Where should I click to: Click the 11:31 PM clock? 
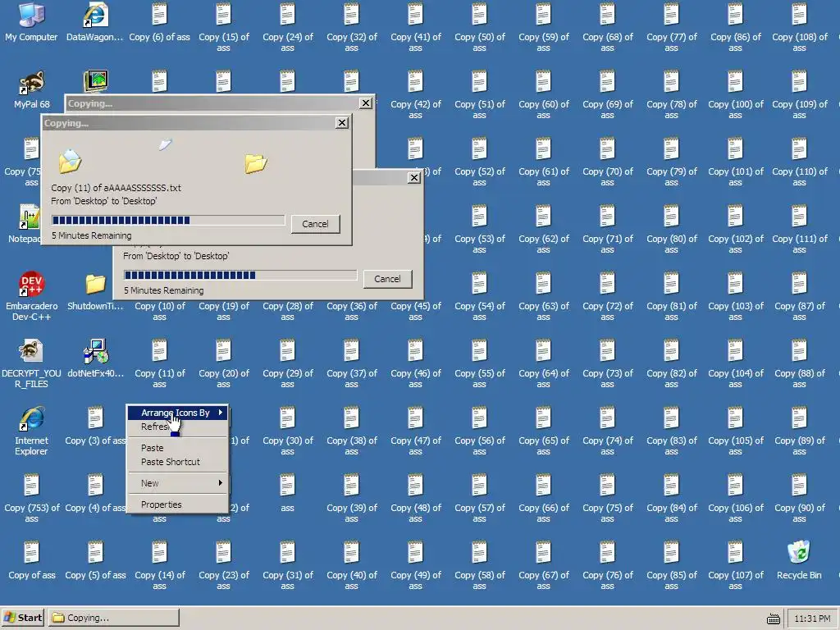[x=812, y=619]
